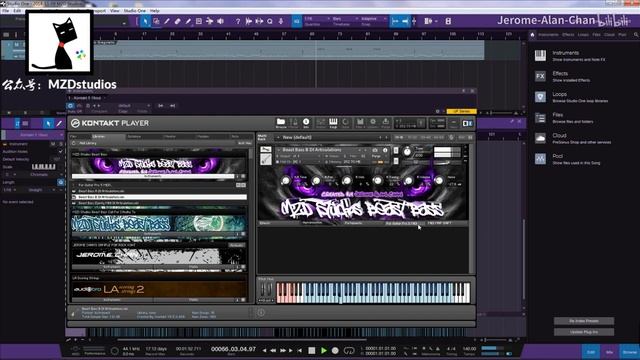The width and height of the screenshot is (640, 360).
Task: Open the Jerome Chan library banner
Action: pos(160,256)
